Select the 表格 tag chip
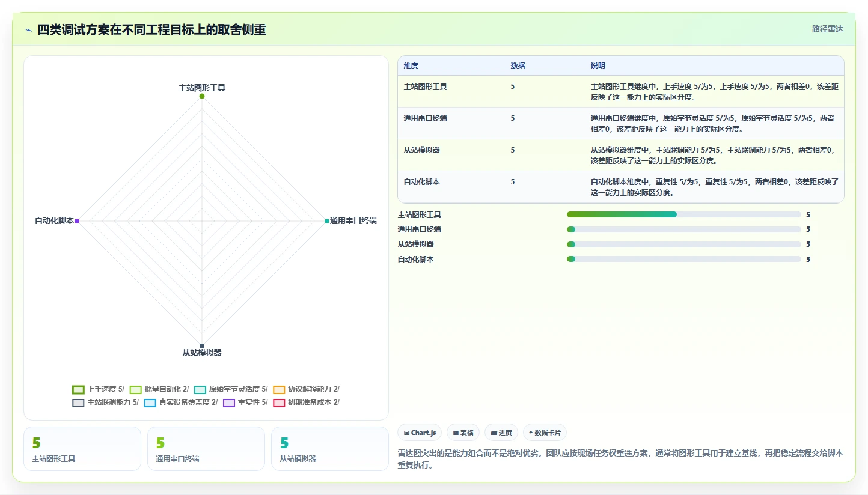The height and width of the screenshot is (495, 868). (463, 433)
